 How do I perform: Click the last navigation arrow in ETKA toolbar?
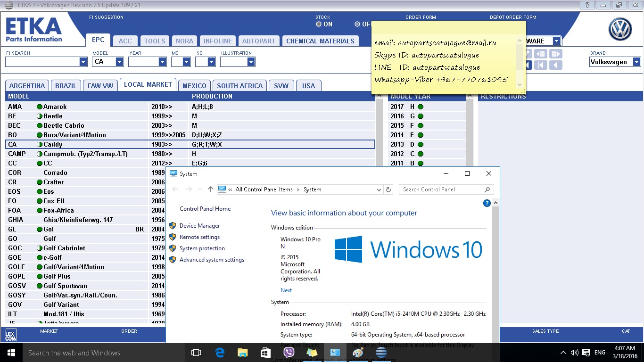click(557, 65)
